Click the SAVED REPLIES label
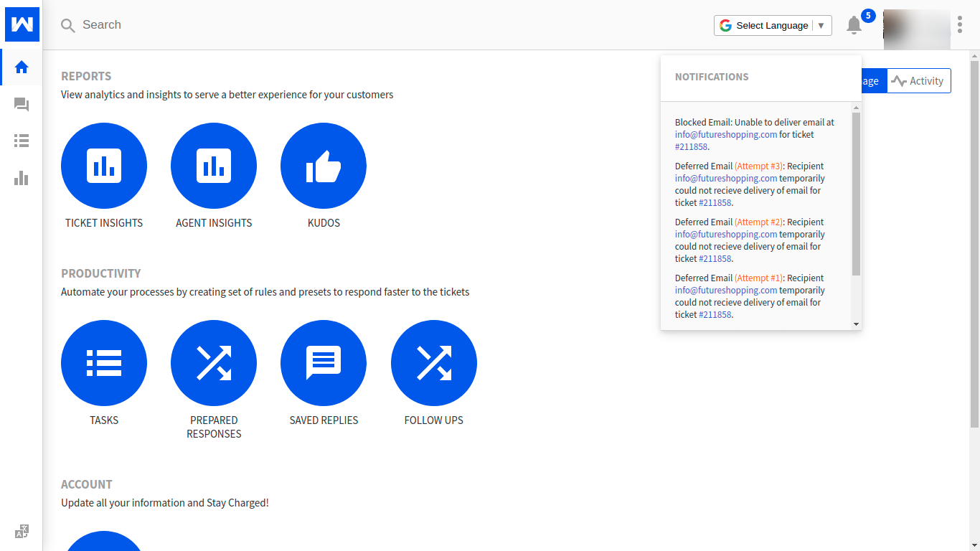980x551 pixels. coord(324,420)
